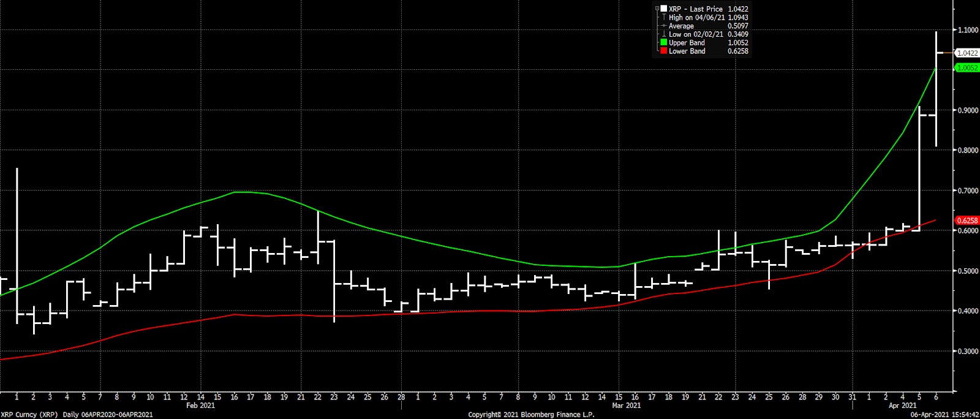The height and width of the screenshot is (419, 980).
Task: Select the 'Lower Band' legend label
Action: click(687, 51)
